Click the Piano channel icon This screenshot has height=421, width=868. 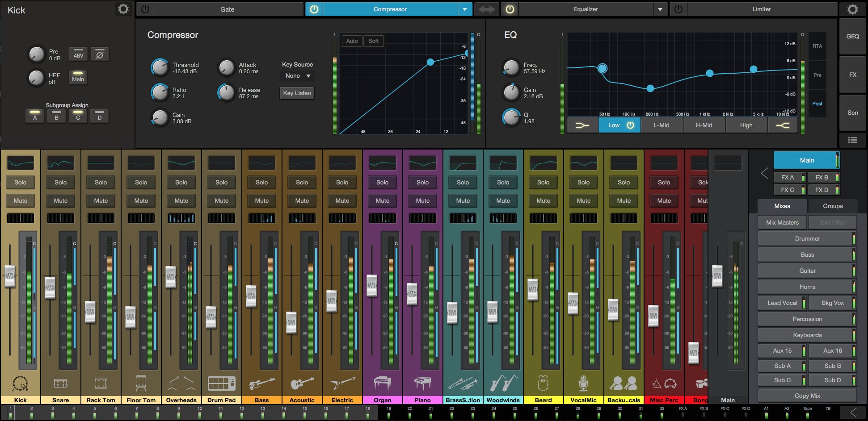pos(422,383)
